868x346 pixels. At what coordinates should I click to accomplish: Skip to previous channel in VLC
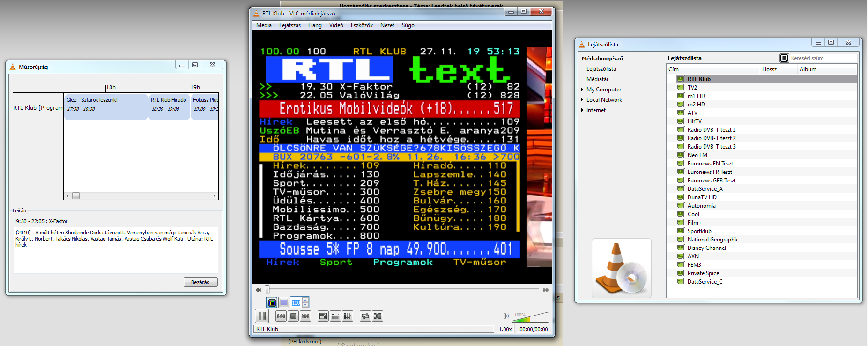pos(281,316)
